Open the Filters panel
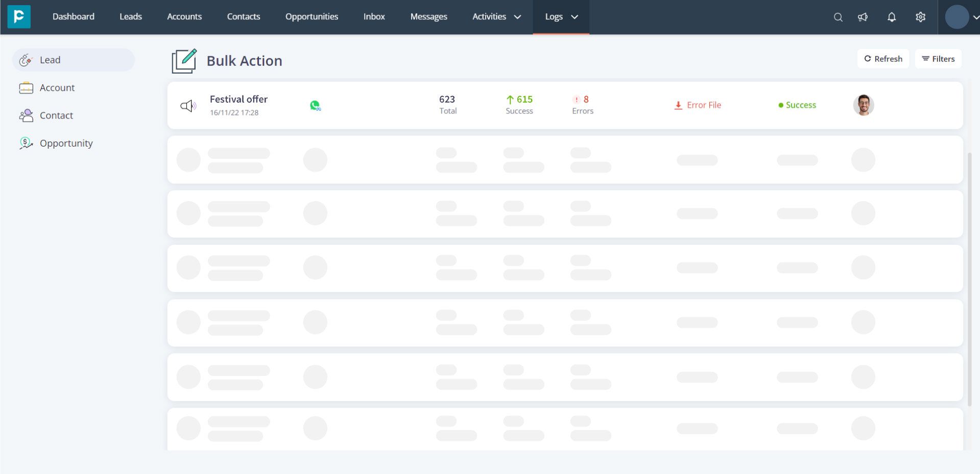This screenshot has height=474, width=980. [938, 59]
